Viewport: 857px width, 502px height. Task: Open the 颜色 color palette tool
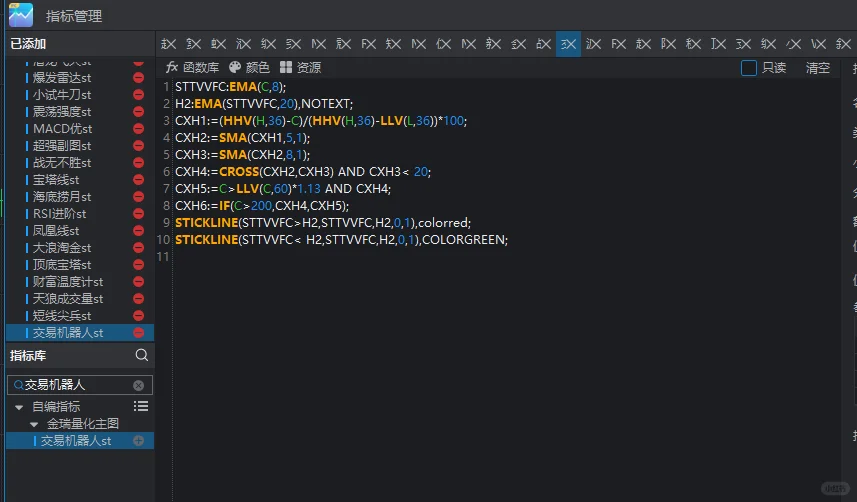[249, 67]
